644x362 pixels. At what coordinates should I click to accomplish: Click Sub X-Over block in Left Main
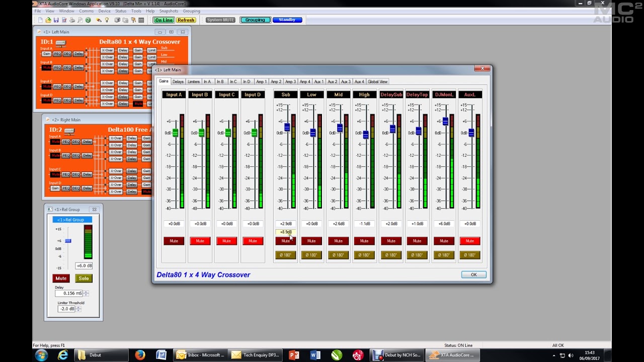pyautogui.click(x=107, y=50)
